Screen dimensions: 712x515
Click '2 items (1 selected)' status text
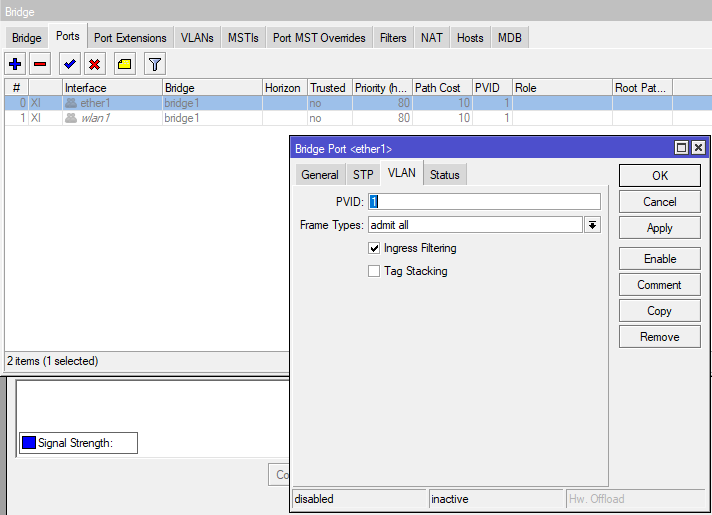[x=53, y=361]
